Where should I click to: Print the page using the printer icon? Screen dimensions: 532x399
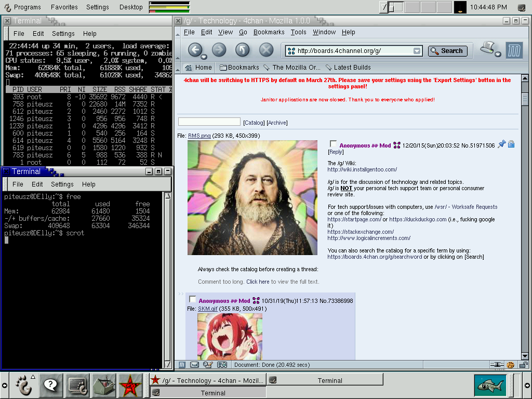(488, 47)
